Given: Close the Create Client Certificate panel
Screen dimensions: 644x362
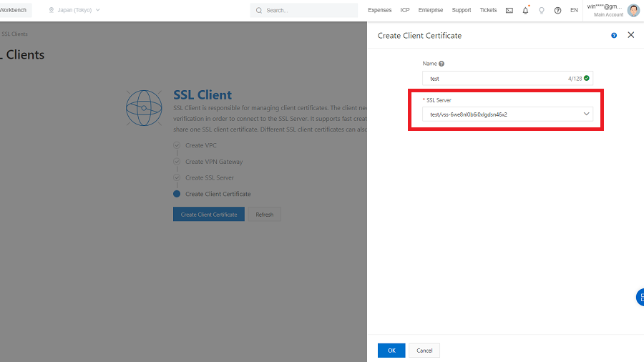Looking at the screenshot, I should point(630,35).
